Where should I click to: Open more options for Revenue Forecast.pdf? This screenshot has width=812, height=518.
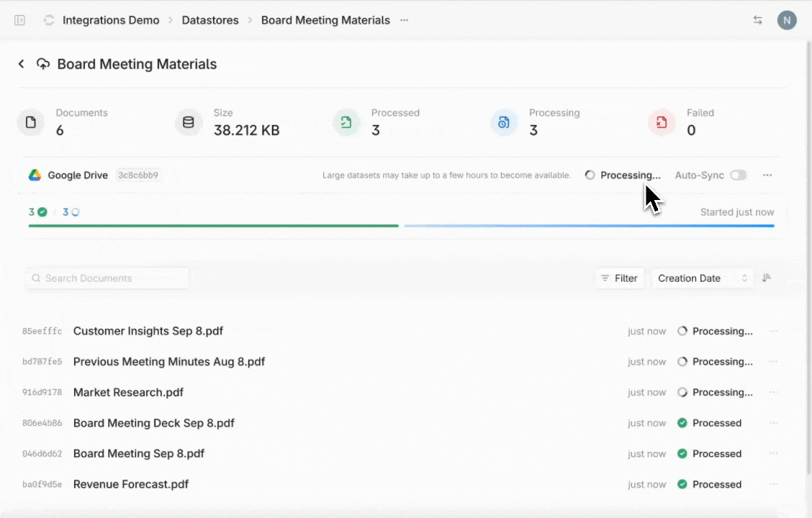774,485
